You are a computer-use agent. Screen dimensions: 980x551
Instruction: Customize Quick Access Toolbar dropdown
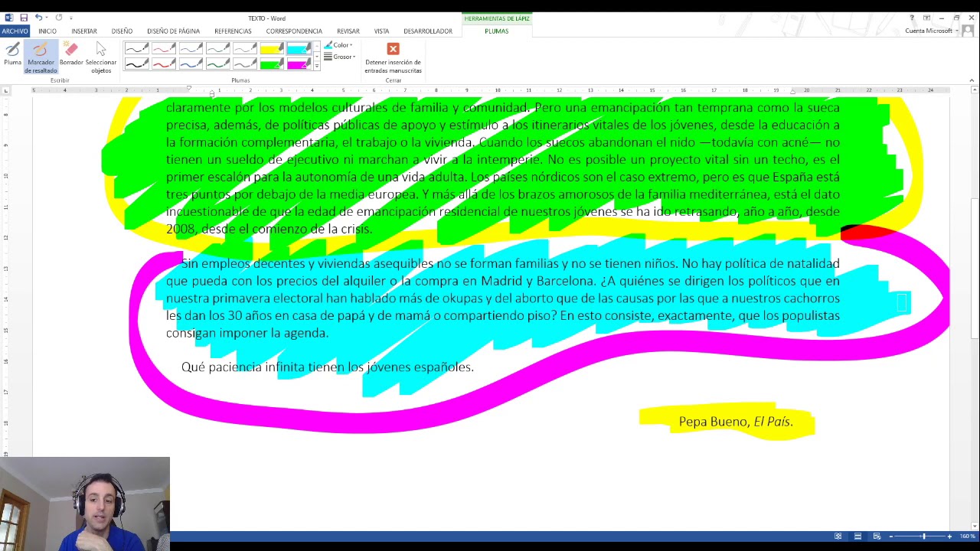(x=71, y=18)
